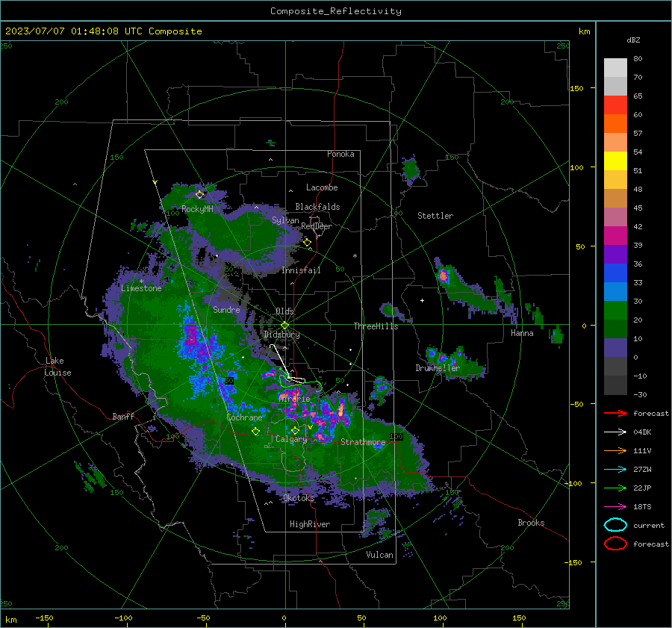
Task: Select the Hanna label
Action: tap(522, 333)
